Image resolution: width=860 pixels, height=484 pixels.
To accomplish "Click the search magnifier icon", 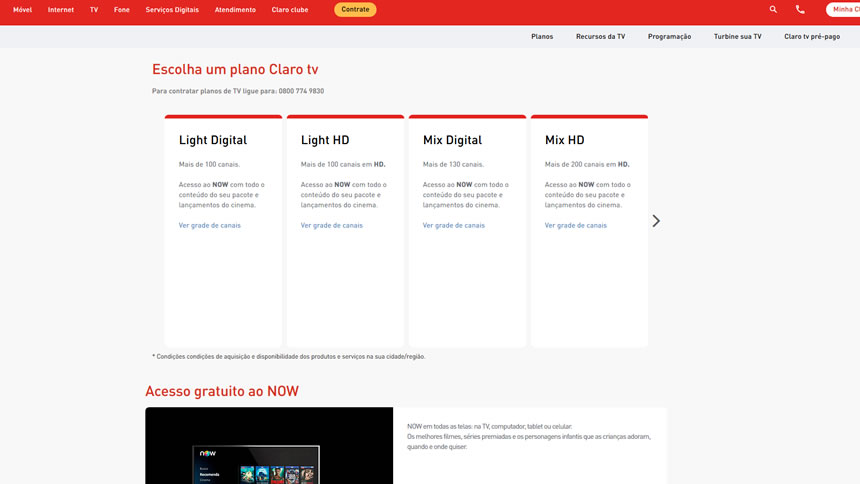I will 773,9.
